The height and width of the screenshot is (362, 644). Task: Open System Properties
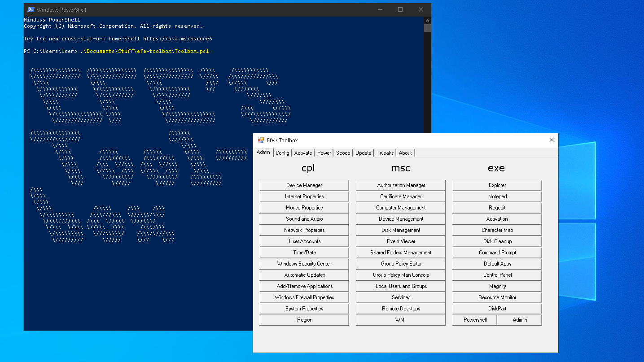[x=304, y=309]
